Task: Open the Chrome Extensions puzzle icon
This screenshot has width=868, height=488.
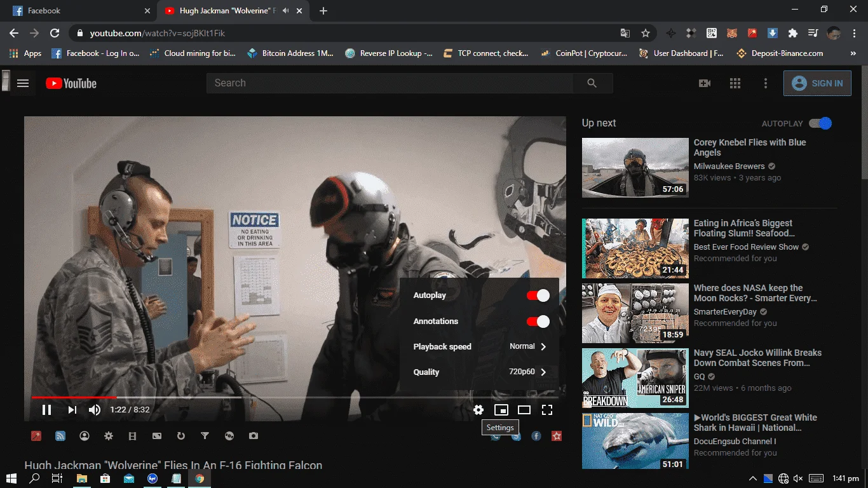Action: pyautogui.click(x=792, y=33)
